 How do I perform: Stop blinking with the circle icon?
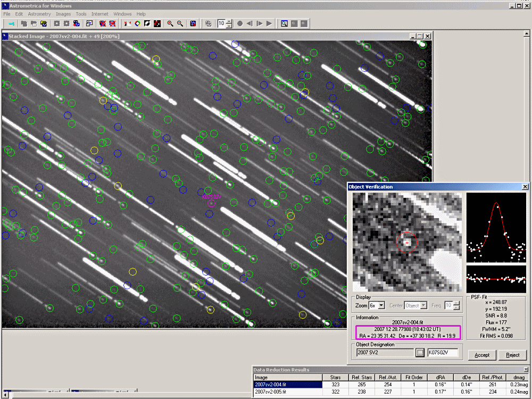click(x=239, y=23)
